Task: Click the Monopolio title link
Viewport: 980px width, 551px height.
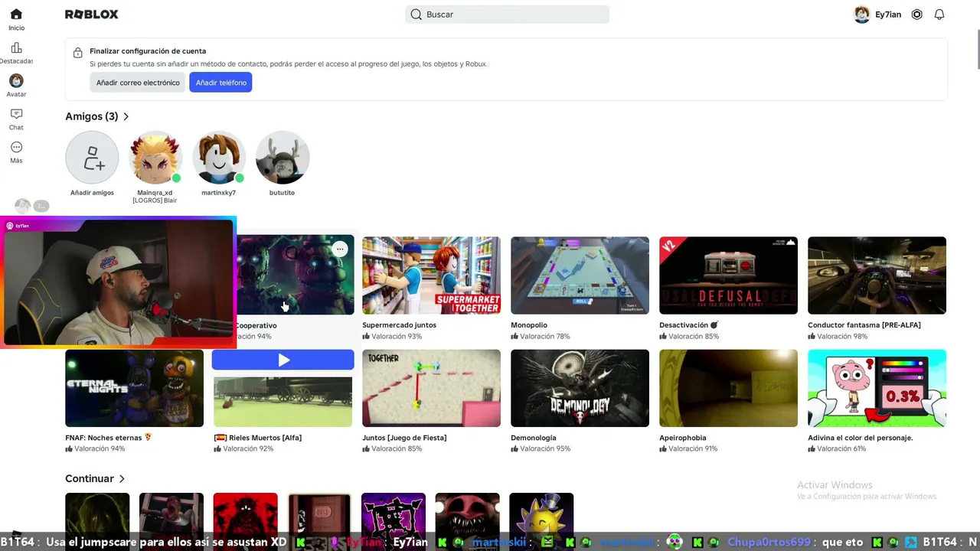Action: 529,325
